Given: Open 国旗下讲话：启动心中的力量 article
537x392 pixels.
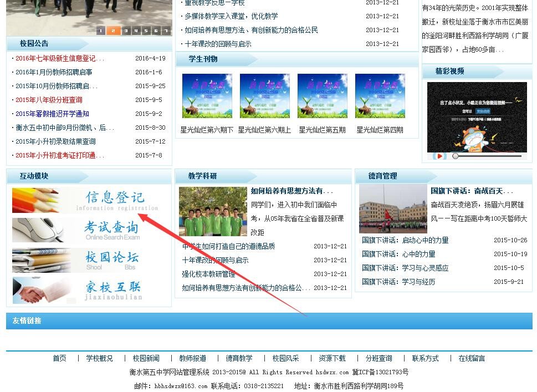Looking at the screenshot, I should coord(405,241).
